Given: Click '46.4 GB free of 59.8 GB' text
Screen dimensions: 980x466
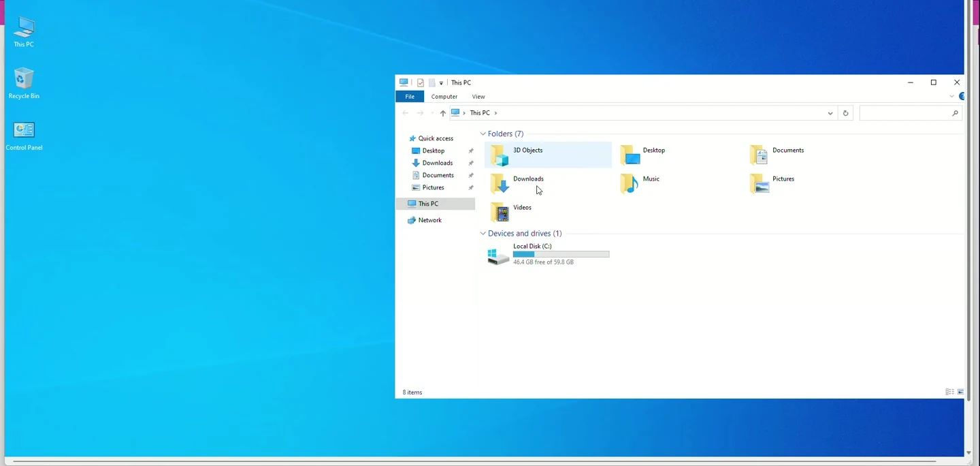Looking at the screenshot, I should click(543, 262).
